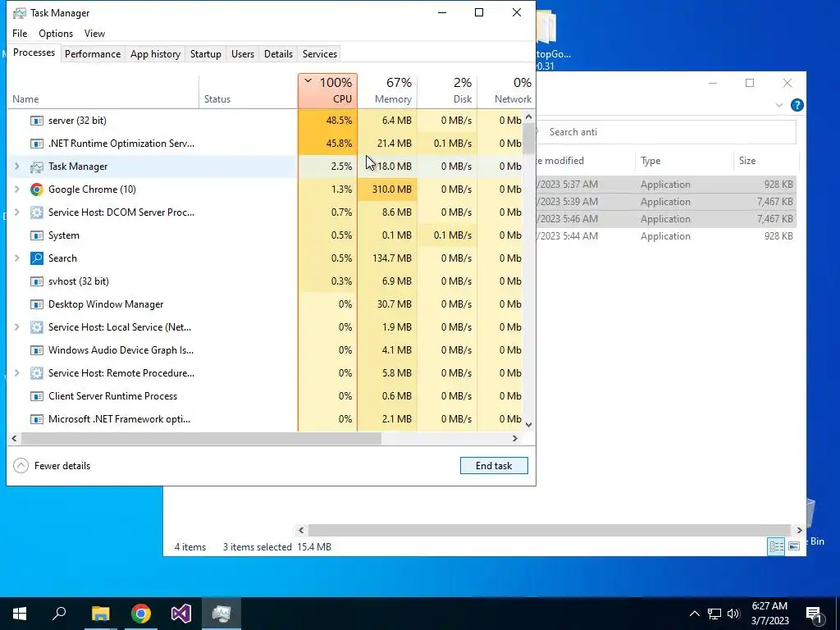
Task: Open the notification center icon
Action: click(814, 614)
